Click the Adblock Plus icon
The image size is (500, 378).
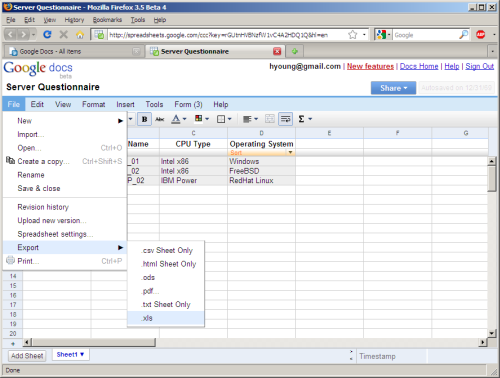click(x=480, y=34)
